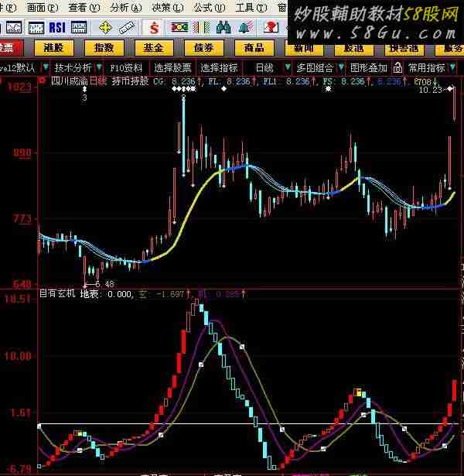Click the red dollar sign icon
The image size is (464, 476).
coord(154,27)
